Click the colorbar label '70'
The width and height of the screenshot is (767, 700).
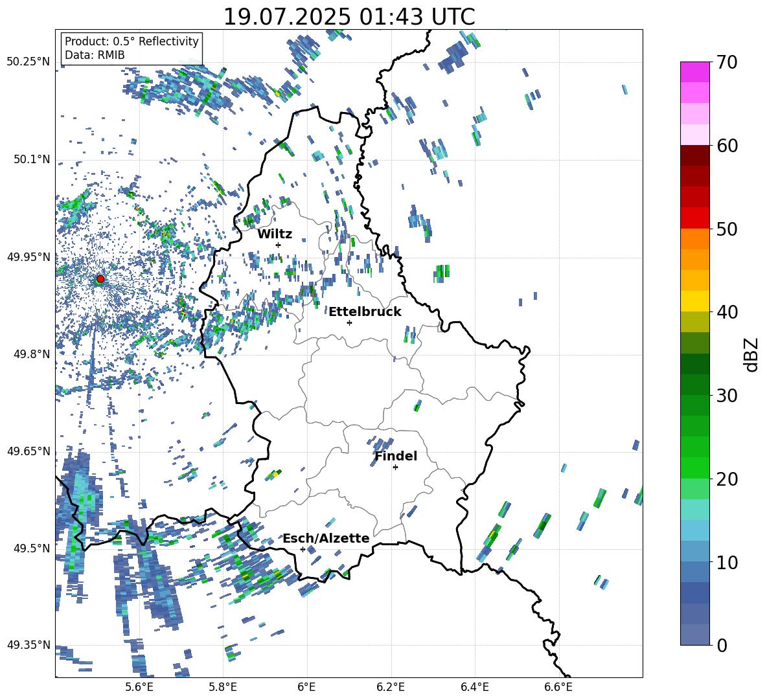(727, 63)
